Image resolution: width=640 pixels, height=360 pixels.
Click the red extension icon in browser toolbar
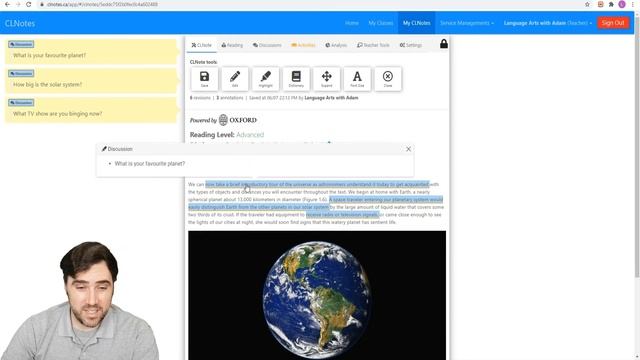pyautogui.click(x=600, y=4)
